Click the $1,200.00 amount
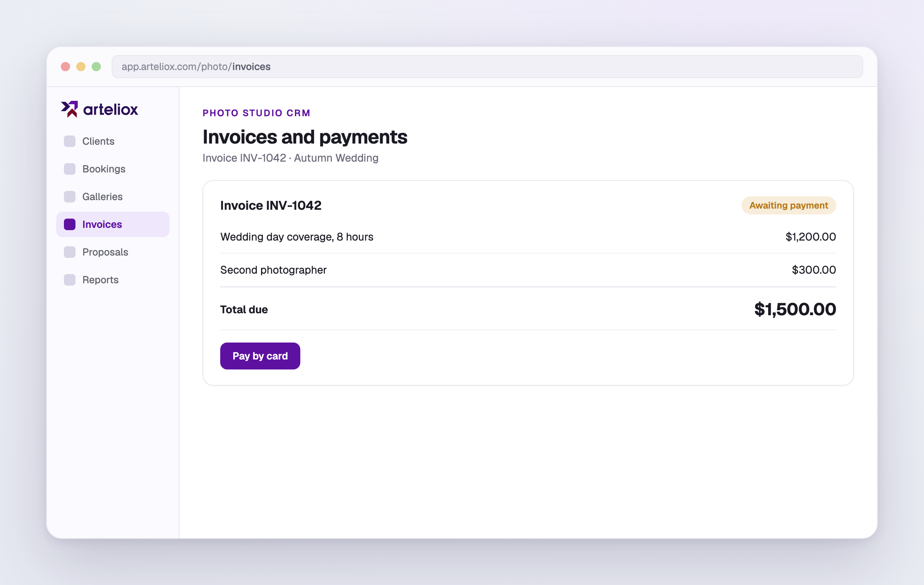 (811, 237)
